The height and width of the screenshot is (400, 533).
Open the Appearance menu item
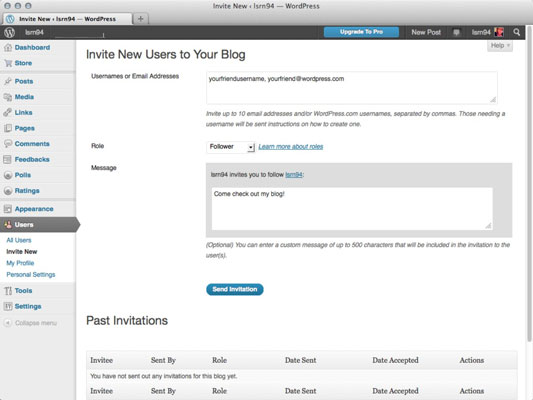tap(34, 209)
